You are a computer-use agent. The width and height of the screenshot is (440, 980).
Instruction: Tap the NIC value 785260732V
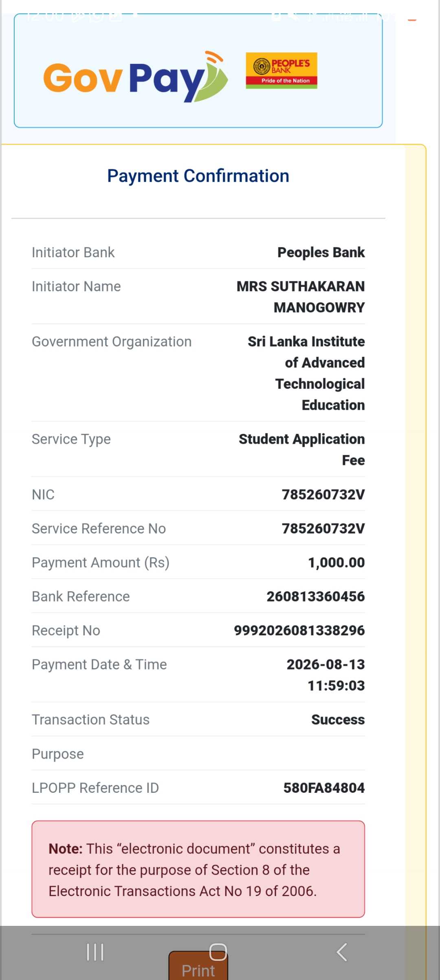323,494
